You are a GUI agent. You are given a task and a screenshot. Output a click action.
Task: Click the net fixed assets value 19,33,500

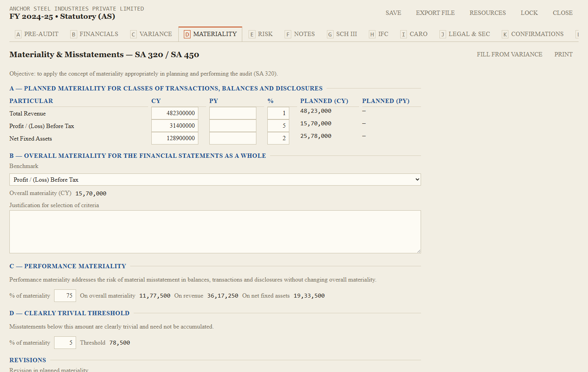point(309,296)
